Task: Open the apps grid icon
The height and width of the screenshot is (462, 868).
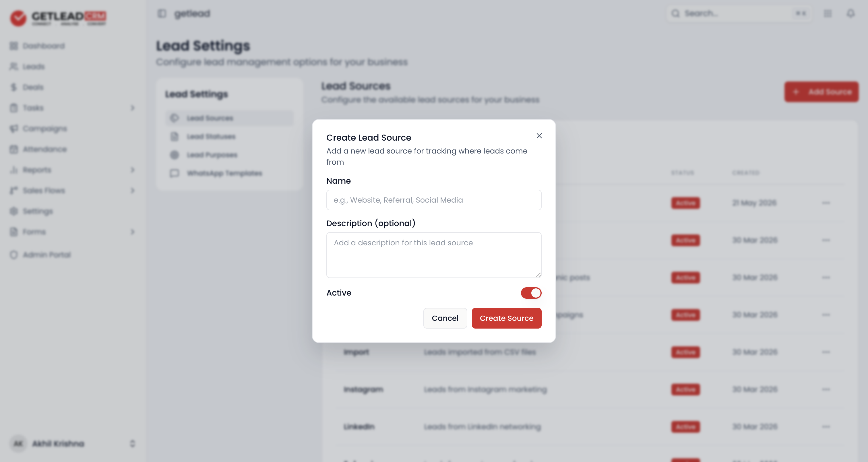Action: (828, 13)
